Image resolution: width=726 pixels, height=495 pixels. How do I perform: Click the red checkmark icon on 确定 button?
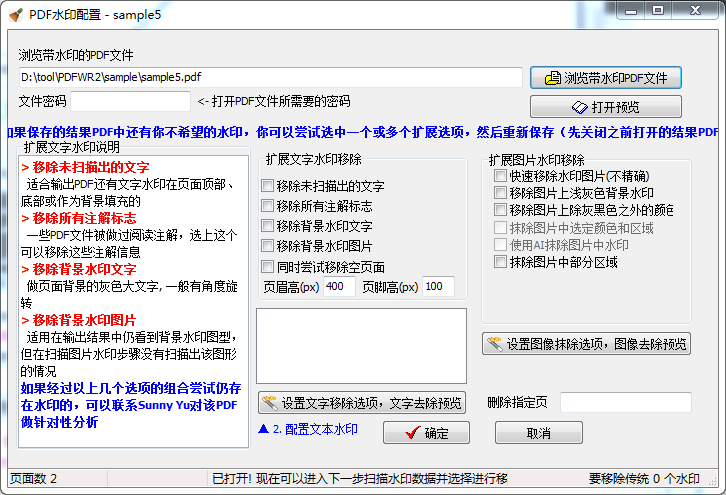click(x=412, y=433)
